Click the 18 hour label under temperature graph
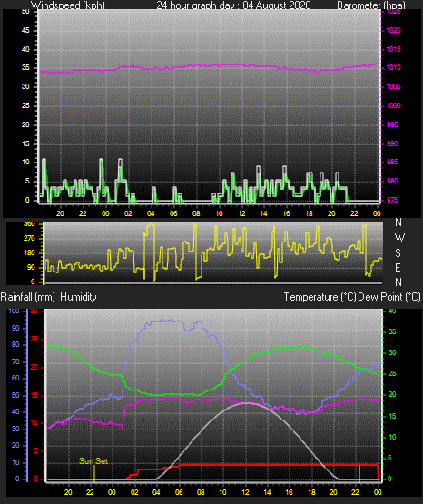Screen dimensions: 423x504 pyautogui.click(x=311, y=492)
